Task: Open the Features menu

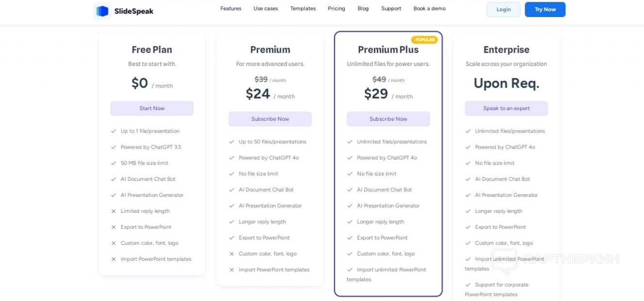Action: coord(231,9)
